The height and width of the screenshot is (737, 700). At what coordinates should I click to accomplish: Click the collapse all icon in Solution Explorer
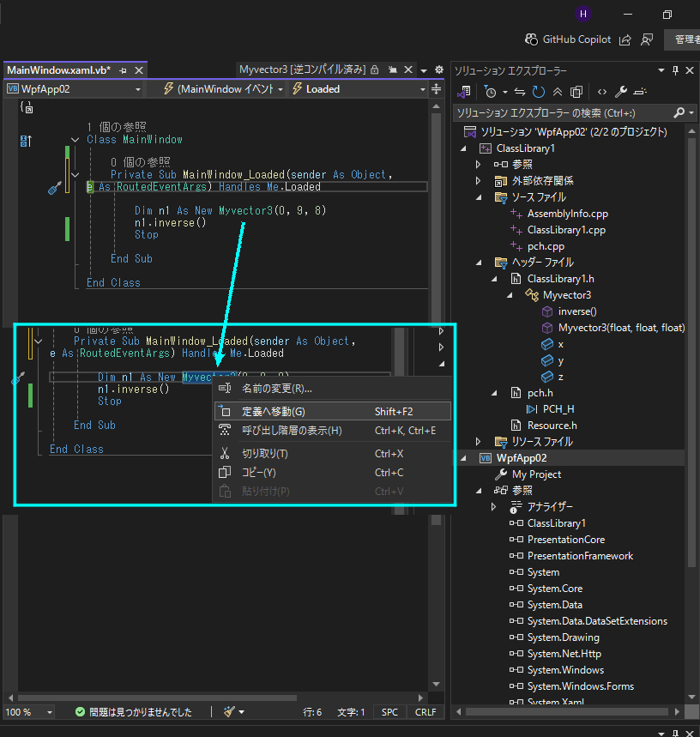558,92
